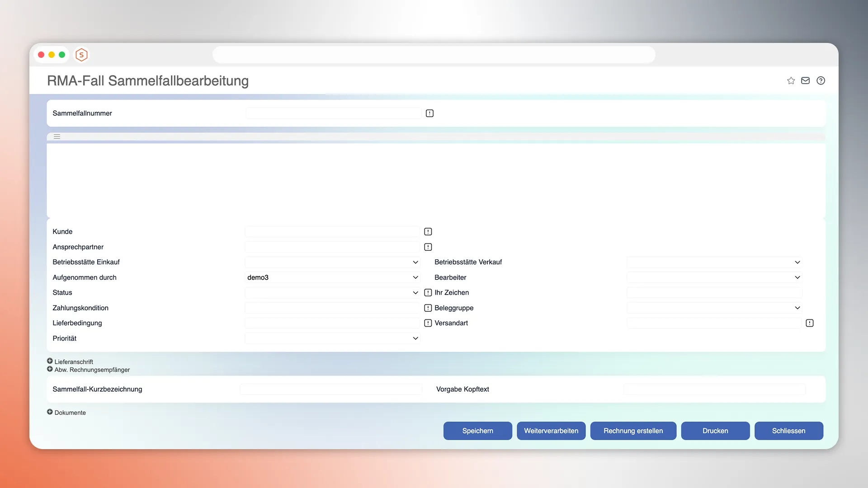Screen dimensions: 868x488
Task: Click into the Sammelfall-Kurzbezeichnung input field
Action: (x=331, y=389)
